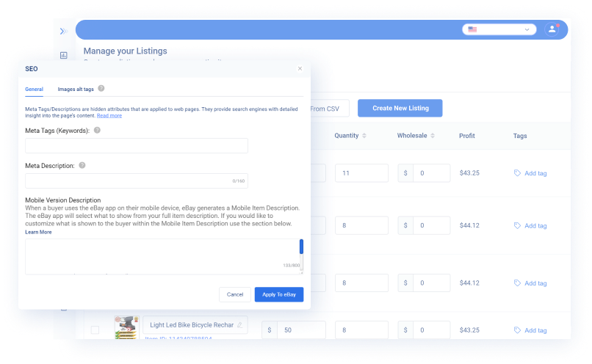Click pencil edit icon on Light Led Bike title

pyautogui.click(x=239, y=325)
